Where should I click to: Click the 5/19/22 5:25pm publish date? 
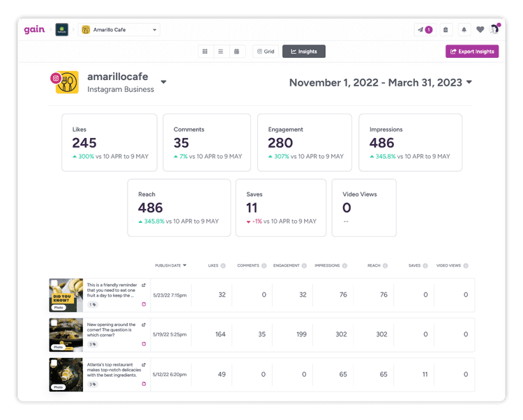pos(169,334)
